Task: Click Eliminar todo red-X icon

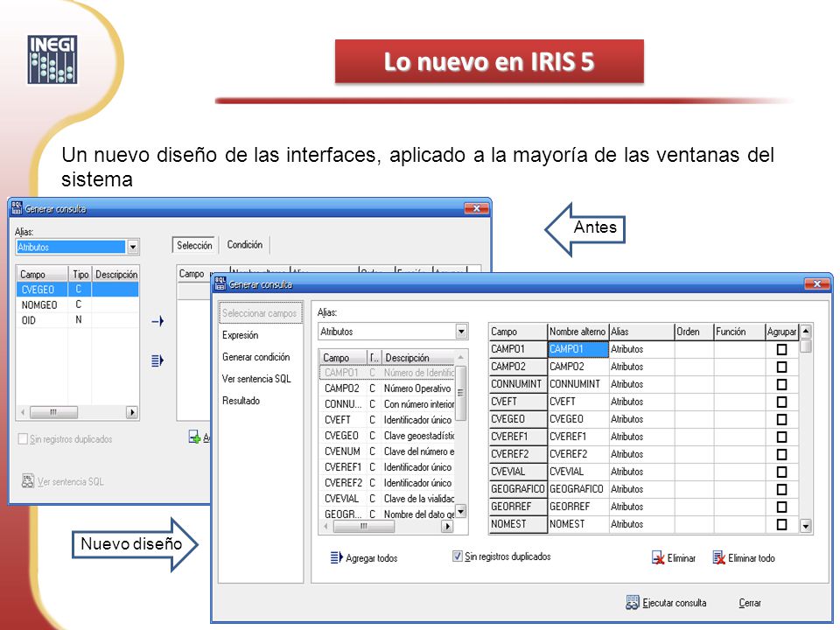Action: click(719, 557)
